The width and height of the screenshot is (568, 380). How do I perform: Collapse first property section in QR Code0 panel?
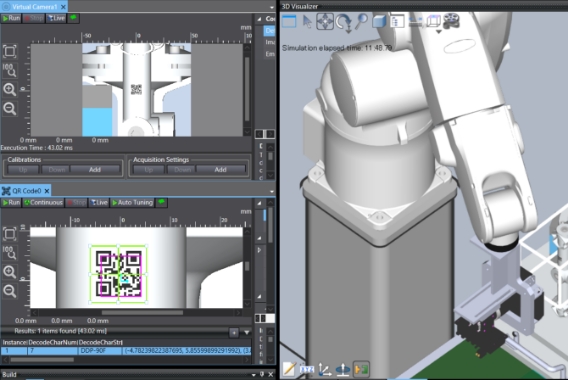pyautogui.click(x=259, y=203)
